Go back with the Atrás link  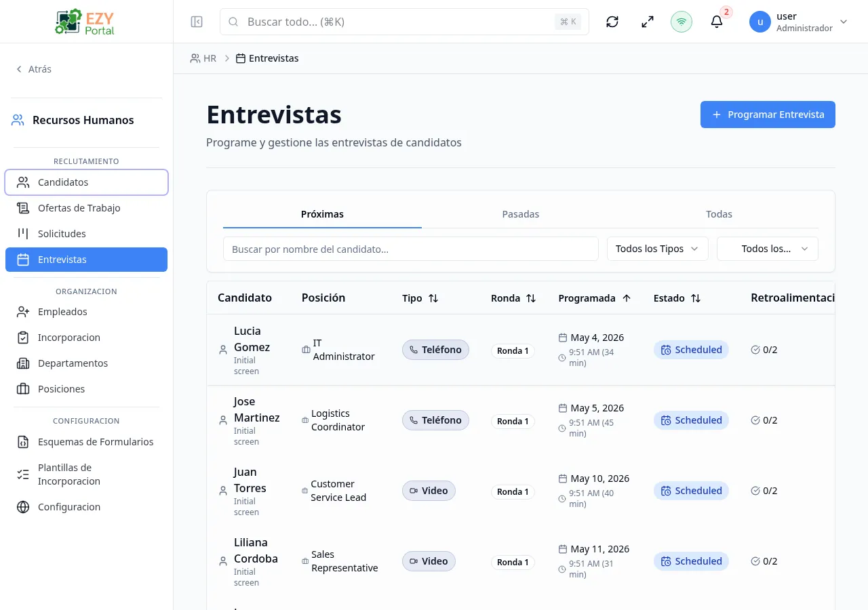34,69
